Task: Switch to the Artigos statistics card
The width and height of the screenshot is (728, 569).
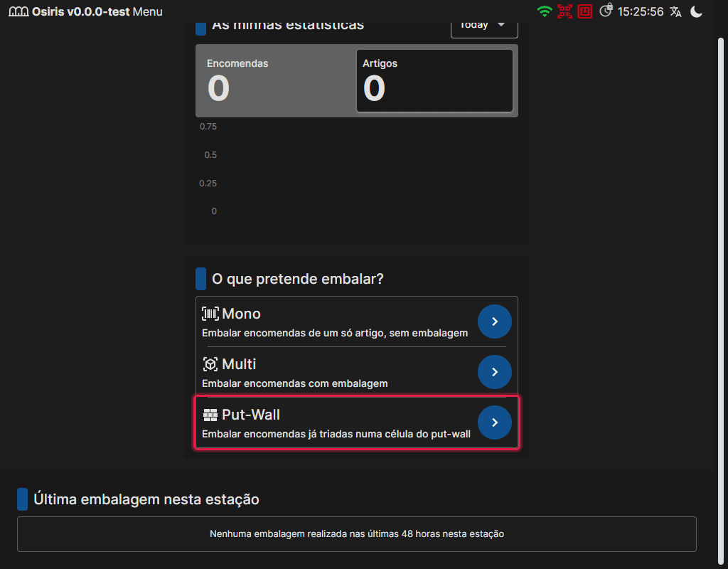Action: pyautogui.click(x=434, y=81)
